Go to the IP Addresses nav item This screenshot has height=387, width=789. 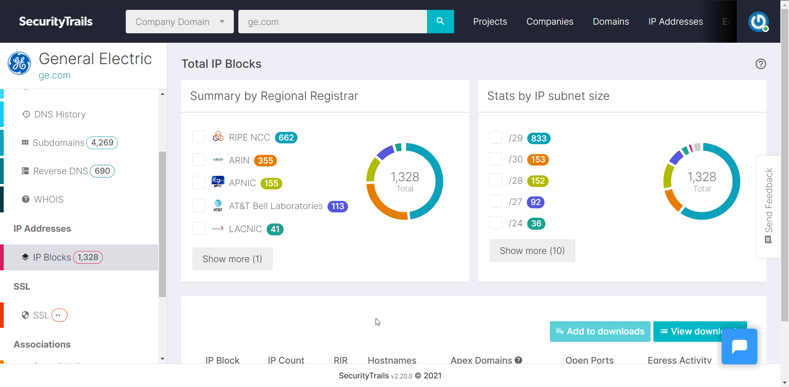675,22
